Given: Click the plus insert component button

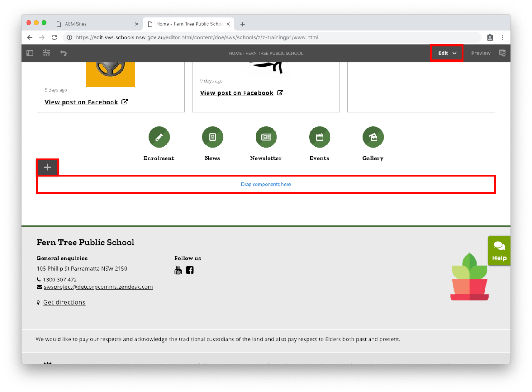Looking at the screenshot, I should (47, 167).
